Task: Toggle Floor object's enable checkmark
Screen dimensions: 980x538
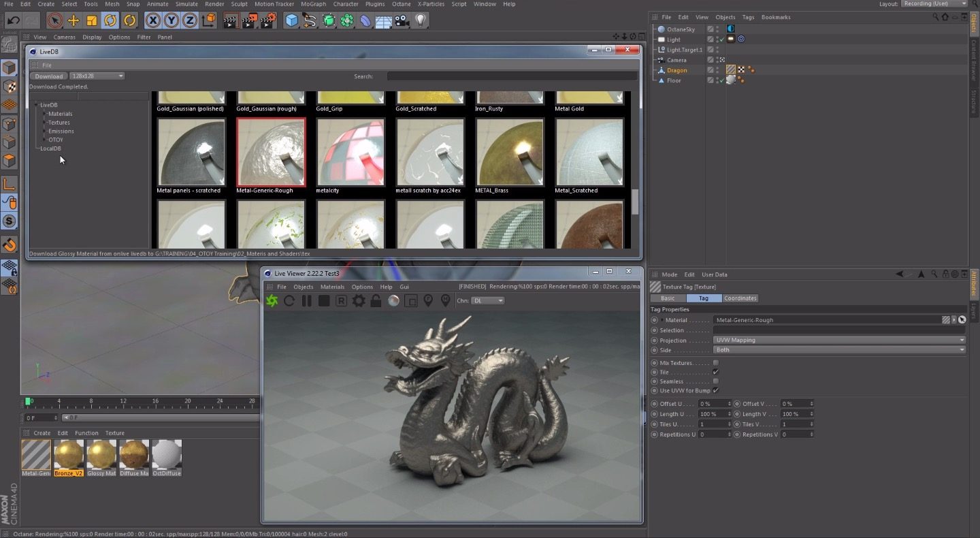Action: click(x=721, y=80)
